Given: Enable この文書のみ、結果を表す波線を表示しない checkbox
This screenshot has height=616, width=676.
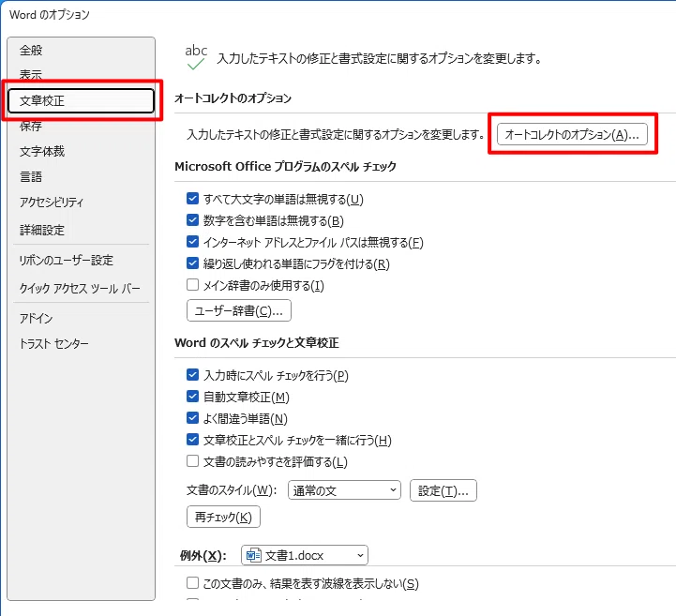Looking at the screenshot, I should [x=193, y=583].
